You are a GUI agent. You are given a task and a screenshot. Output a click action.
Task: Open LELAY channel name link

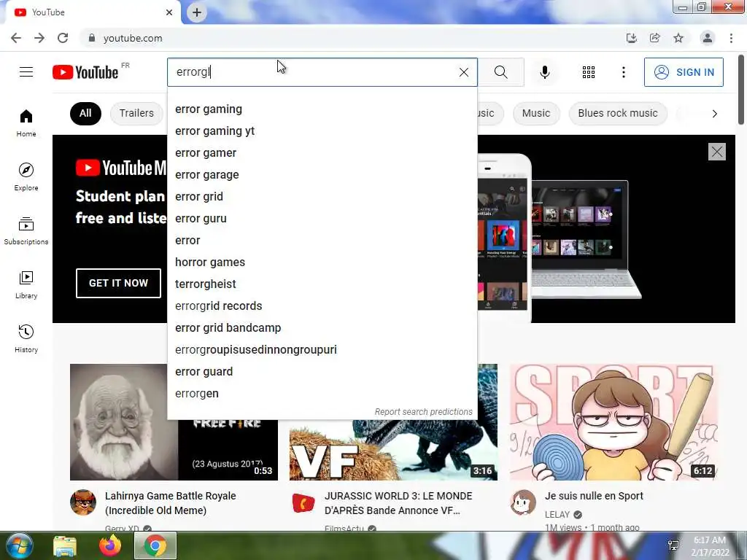point(557,515)
